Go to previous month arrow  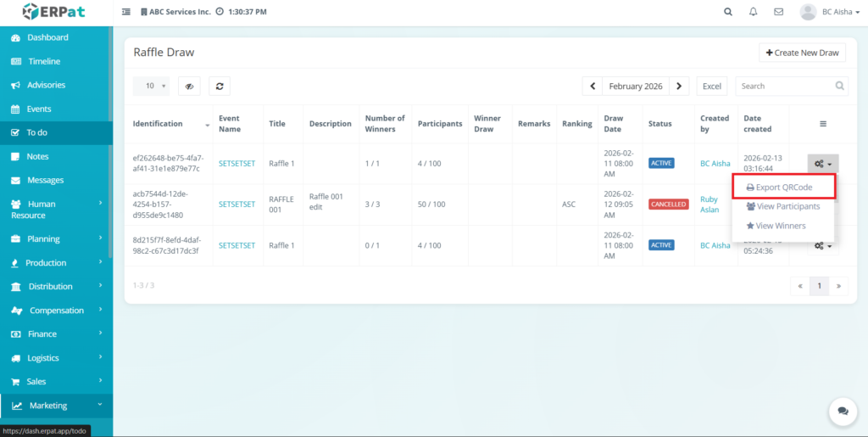tap(593, 86)
